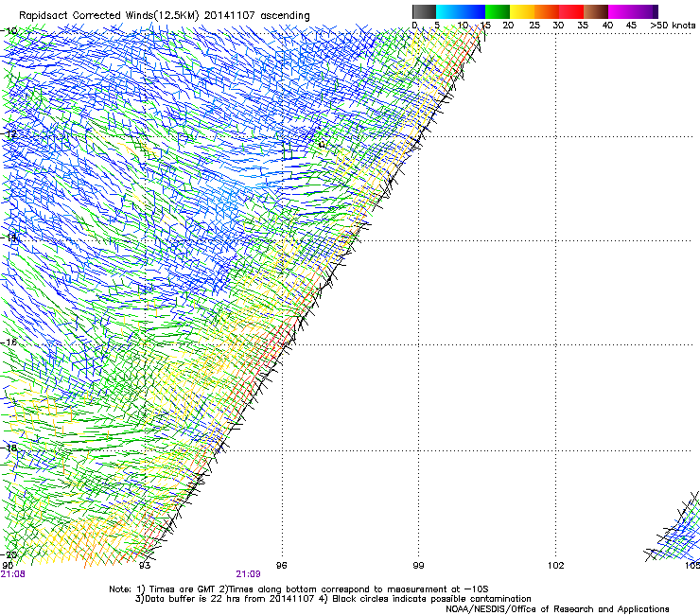Click the green 15-20 knots legend segment
The width and height of the screenshot is (700, 615).
pos(498,11)
